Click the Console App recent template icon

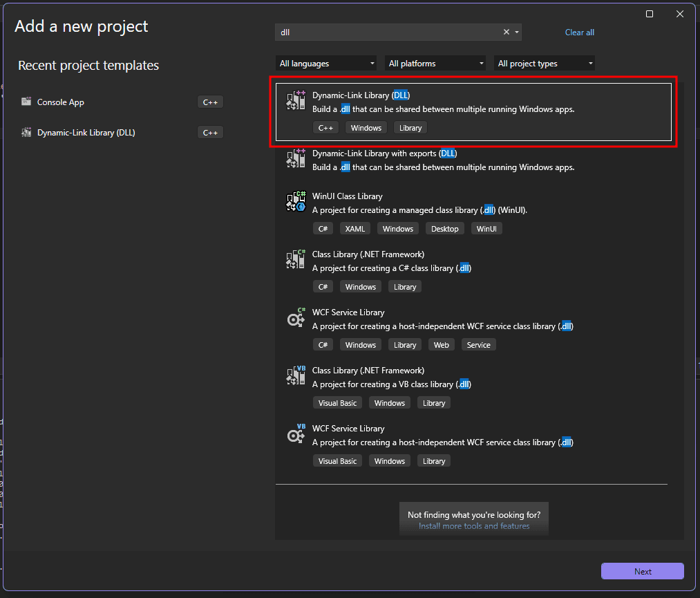click(26, 102)
